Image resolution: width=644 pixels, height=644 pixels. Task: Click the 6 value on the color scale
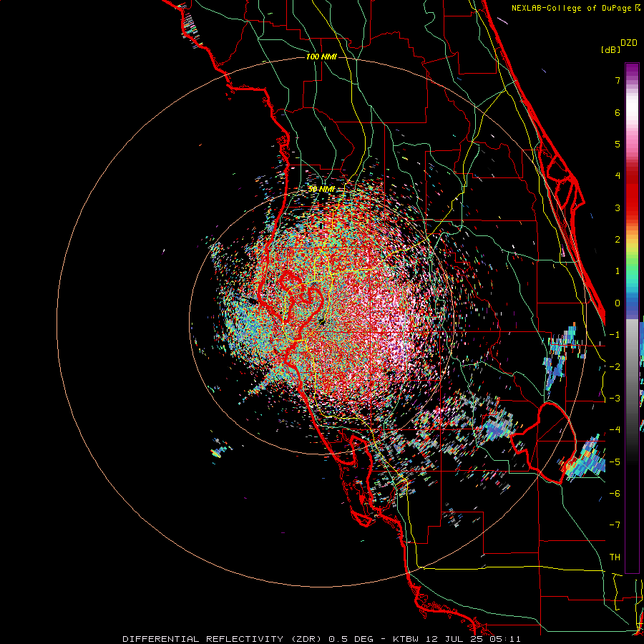[x=618, y=112]
